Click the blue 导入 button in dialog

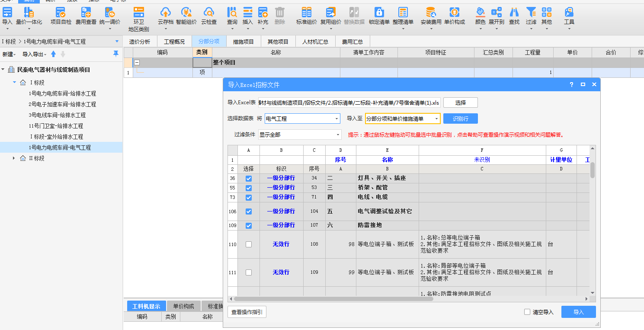(x=579, y=312)
